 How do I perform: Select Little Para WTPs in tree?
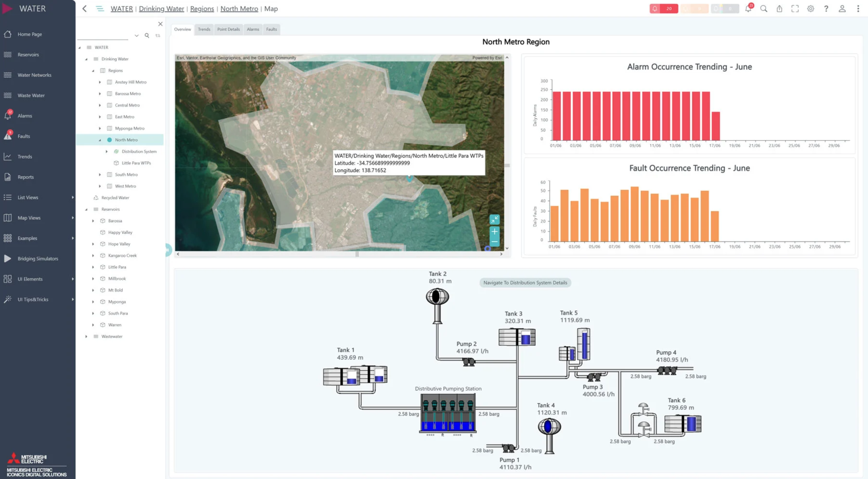click(x=136, y=163)
